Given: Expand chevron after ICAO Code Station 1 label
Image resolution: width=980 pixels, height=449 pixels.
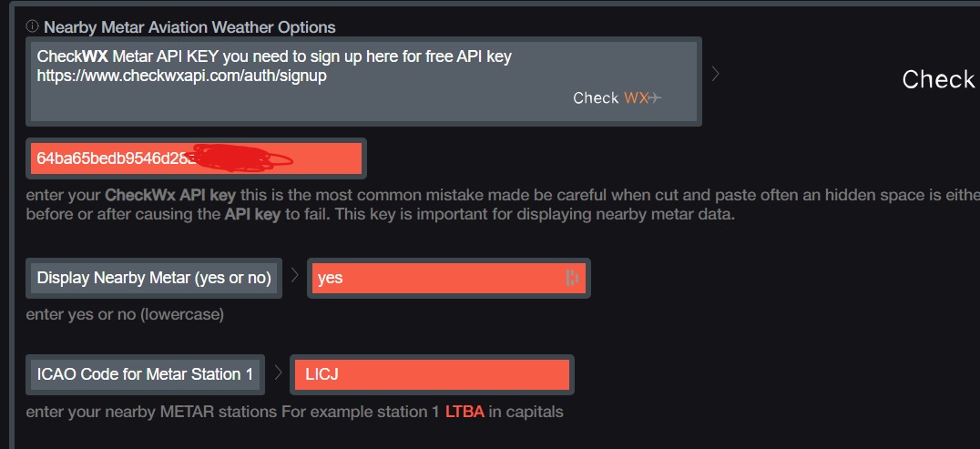Looking at the screenshot, I should [x=278, y=372].
